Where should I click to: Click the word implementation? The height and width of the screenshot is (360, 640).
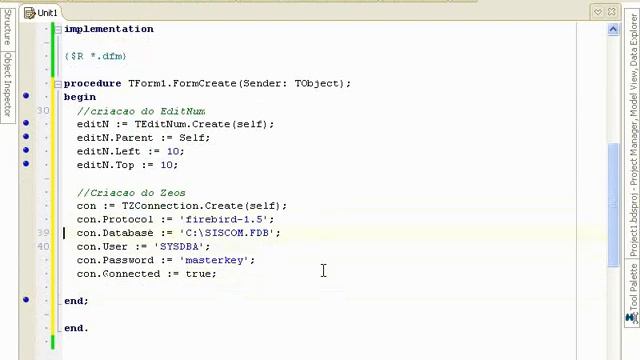109,29
